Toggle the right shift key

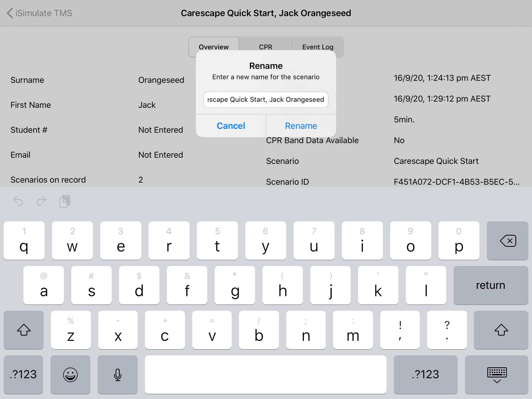click(x=501, y=330)
